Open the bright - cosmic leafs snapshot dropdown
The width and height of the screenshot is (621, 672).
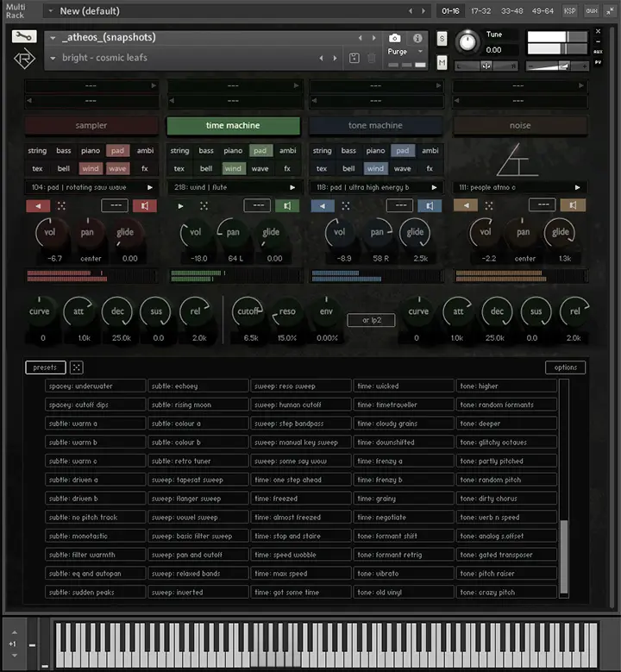click(53, 58)
